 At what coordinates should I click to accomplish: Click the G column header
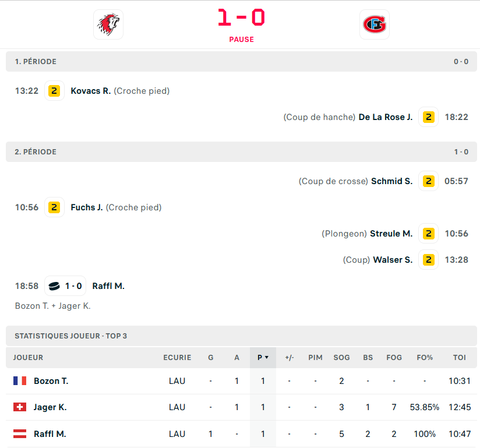(x=211, y=358)
